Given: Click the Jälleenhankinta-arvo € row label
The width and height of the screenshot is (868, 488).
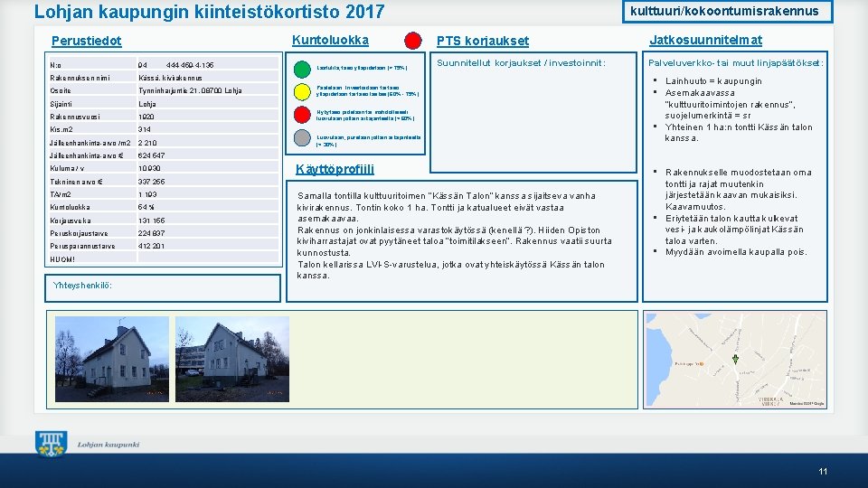Looking at the screenshot, I should pos(87,155).
